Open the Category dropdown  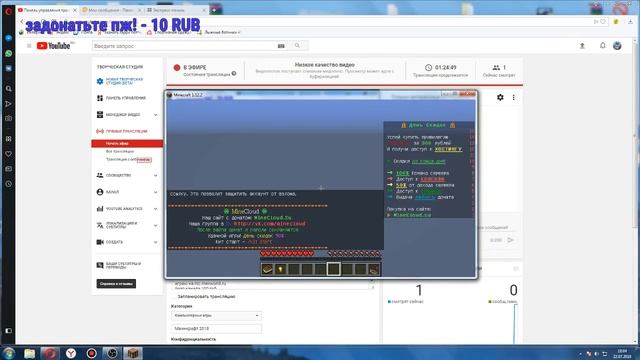[216, 316]
